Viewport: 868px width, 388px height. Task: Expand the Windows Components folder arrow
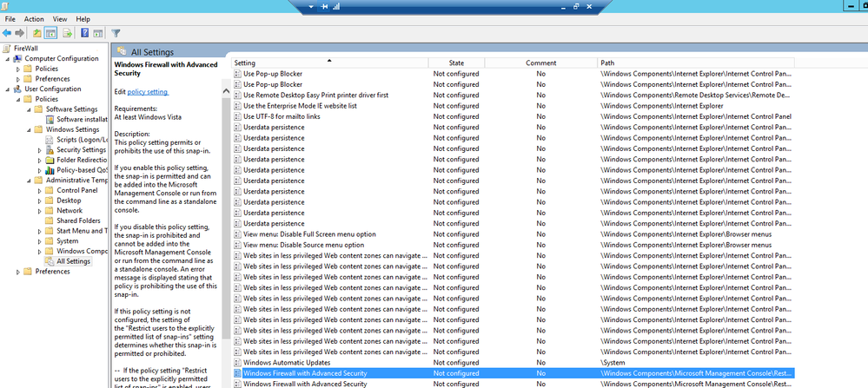[x=40, y=252]
